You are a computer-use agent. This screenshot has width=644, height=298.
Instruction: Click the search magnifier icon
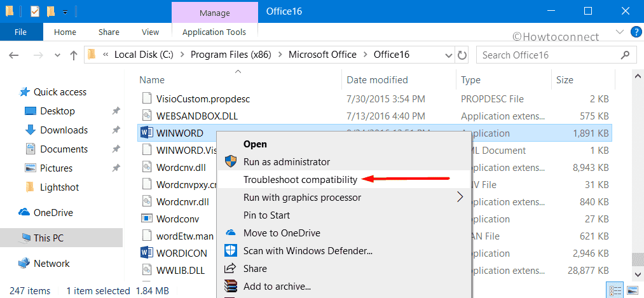tap(625, 55)
